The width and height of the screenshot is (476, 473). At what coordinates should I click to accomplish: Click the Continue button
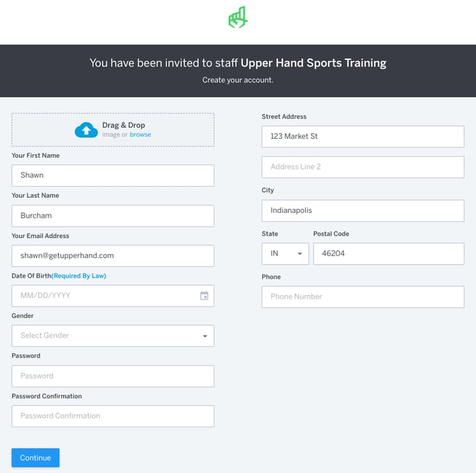(35, 458)
